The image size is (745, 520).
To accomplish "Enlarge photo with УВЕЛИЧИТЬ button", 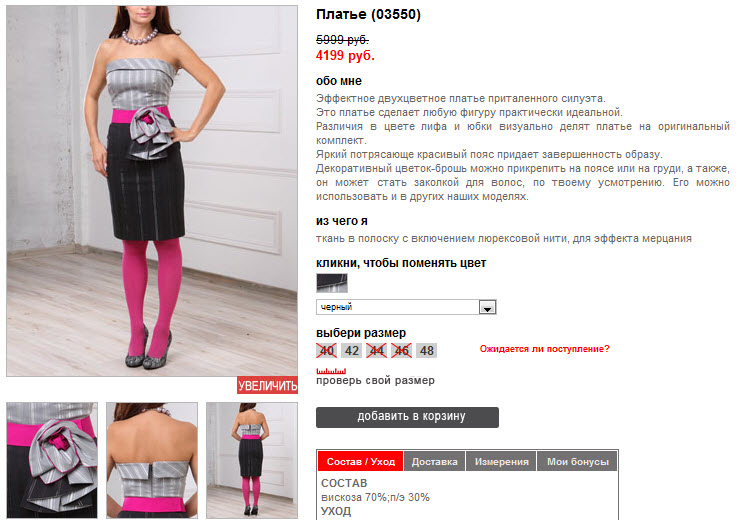I will (267, 385).
